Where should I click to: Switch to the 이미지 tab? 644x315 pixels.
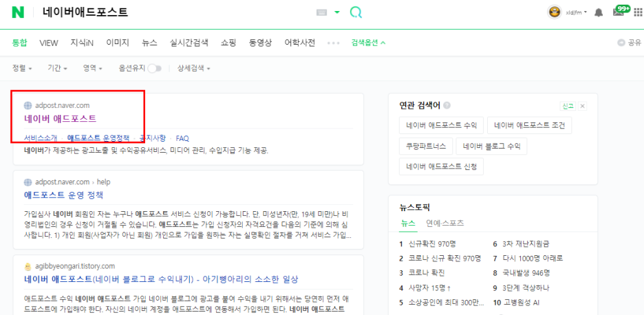(x=118, y=43)
